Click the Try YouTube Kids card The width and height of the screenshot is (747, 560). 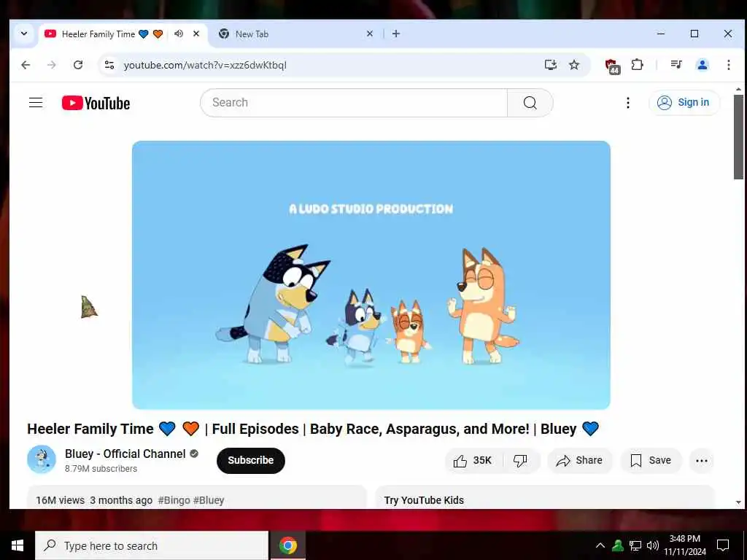pyautogui.click(x=545, y=498)
